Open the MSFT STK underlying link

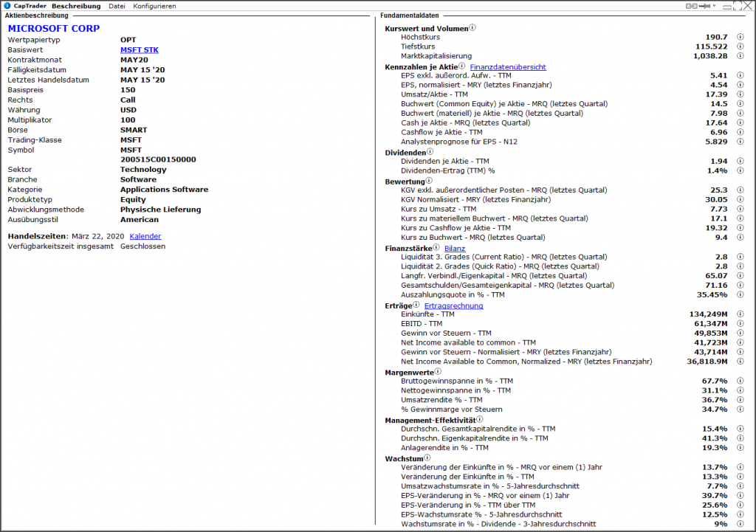(140, 50)
